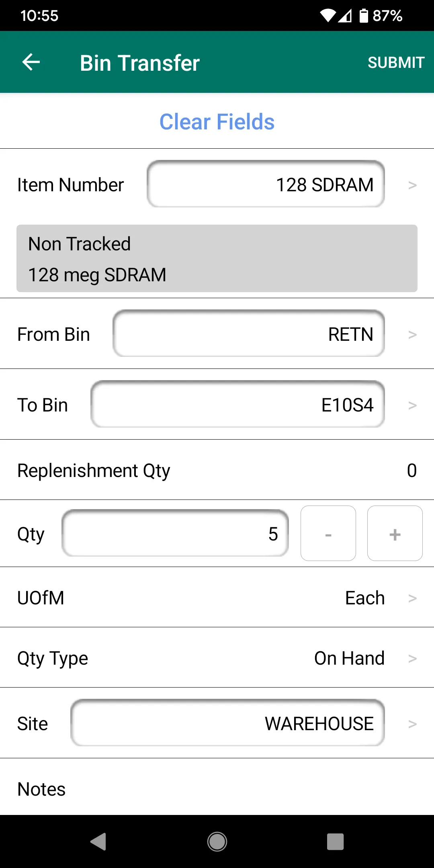Screen dimensions: 434x868
Task: Decrease quantity with minus button
Action: click(x=328, y=533)
